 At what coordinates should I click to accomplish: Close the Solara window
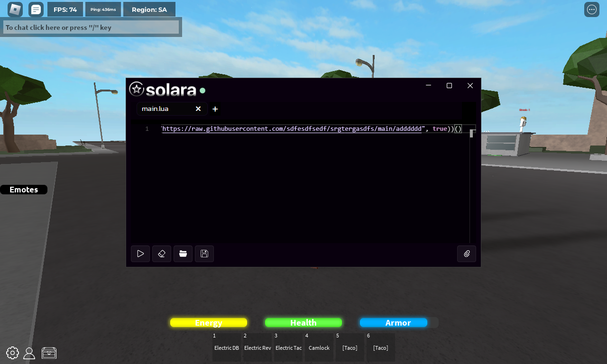(x=470, y=85)
